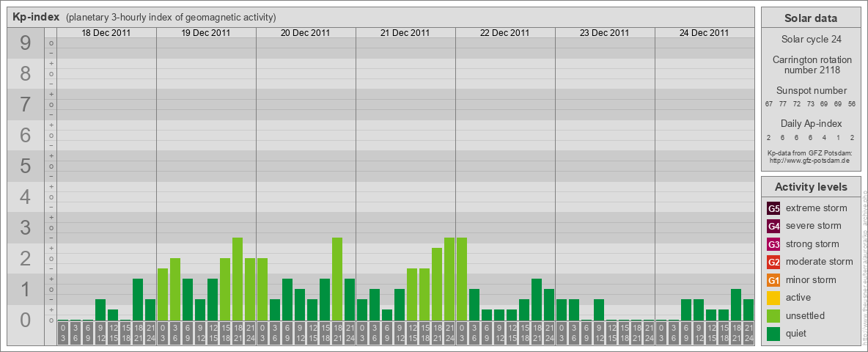This screenshot has height=352, width=868.
Task: Click the 22 Dec 0-3 light green bar
Action: click(462, 279)
